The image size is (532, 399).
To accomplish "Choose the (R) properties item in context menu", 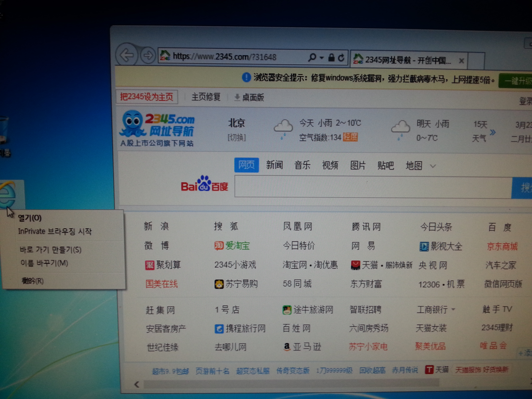I will click(33, 281).
